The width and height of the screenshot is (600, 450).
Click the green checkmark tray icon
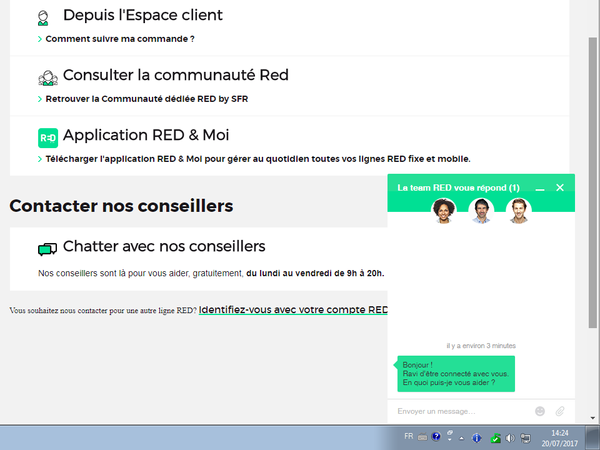point(495,438)
